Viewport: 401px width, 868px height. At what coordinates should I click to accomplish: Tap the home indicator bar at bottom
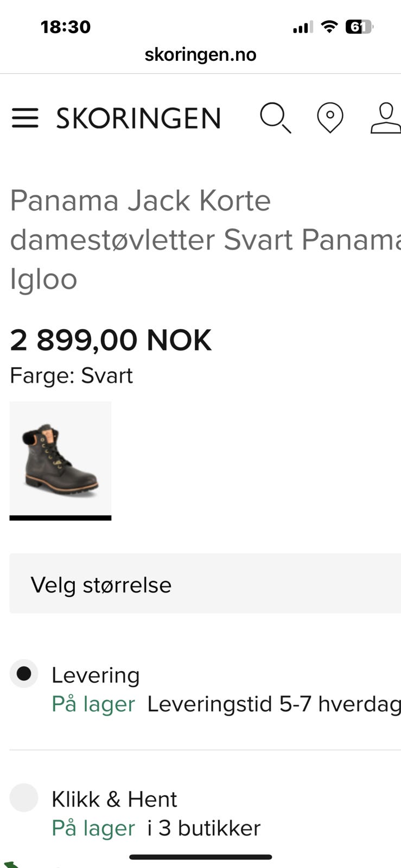(x=200, y=857)
